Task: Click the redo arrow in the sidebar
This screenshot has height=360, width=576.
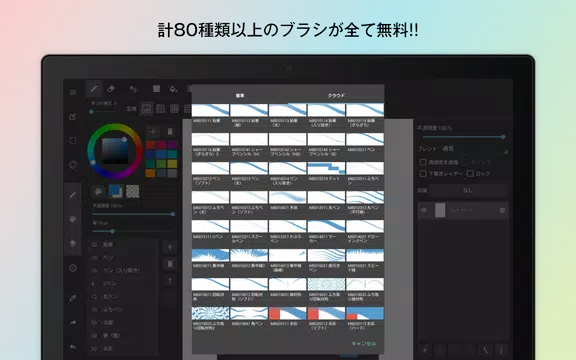Action: [73, 322]
